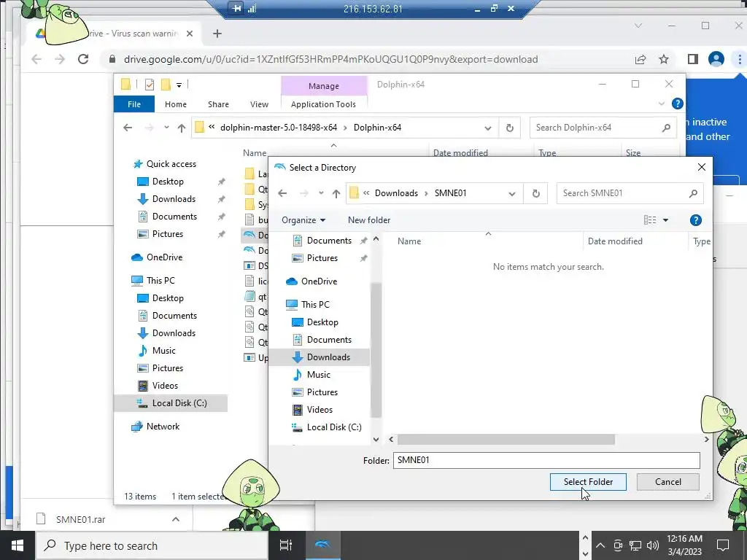Image resolution: width=747 pixels, height=560 pixels.
Task: Open Share ribbon tab in Explorer
Action: click(218, 104)
